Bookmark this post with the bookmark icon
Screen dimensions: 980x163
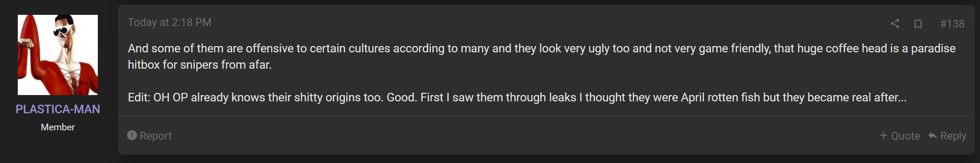(x=918, y=24)
